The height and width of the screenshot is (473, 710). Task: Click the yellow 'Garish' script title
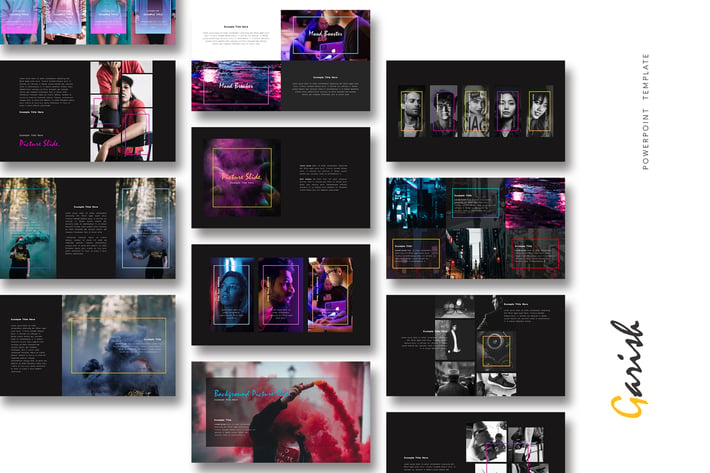[627, 368]
